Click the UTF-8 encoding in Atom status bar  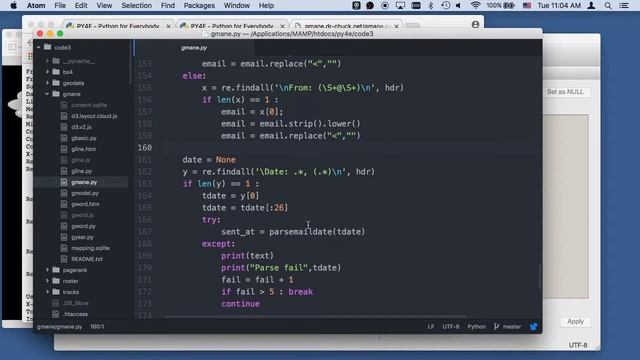tap(451, 327)
